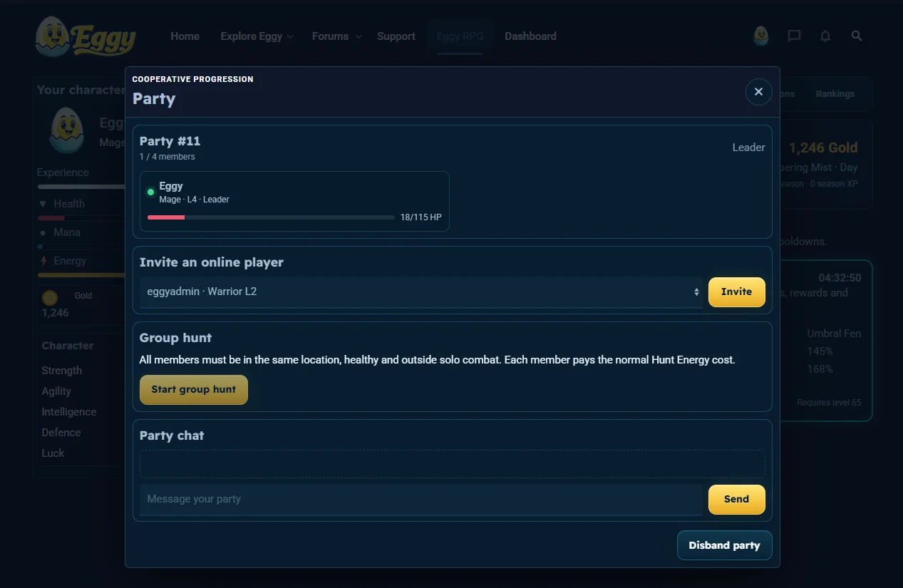The width and height of the screenshot is (903, 588).
Task: Click the Umbral Fen location text
Action: click(834, 334)
